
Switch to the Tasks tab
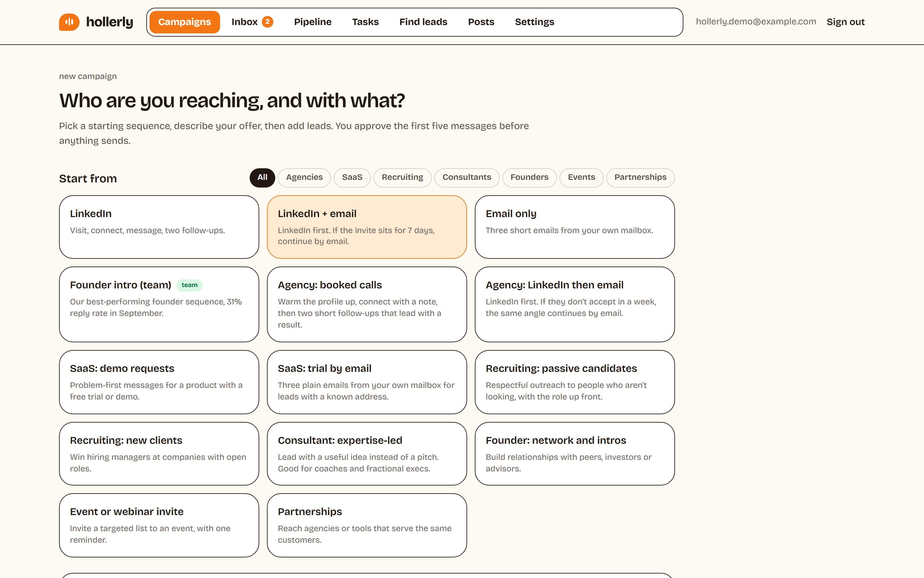click(365, 22)
